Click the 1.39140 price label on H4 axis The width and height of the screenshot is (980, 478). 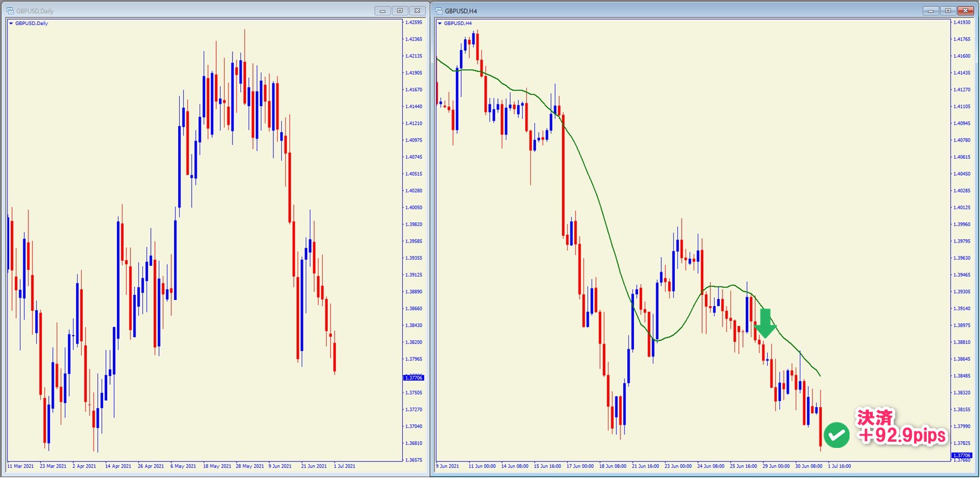[962, 308]
